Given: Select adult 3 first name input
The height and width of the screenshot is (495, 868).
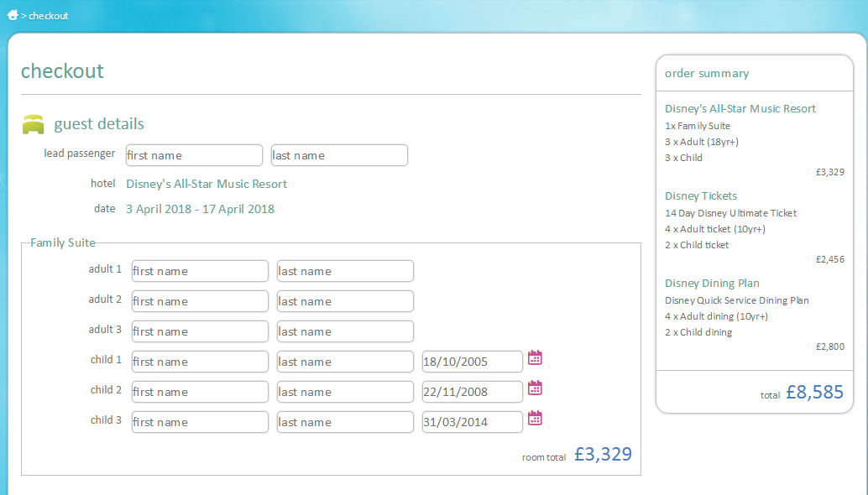Looking at the screenshot, I should click(x=200, y=331).
